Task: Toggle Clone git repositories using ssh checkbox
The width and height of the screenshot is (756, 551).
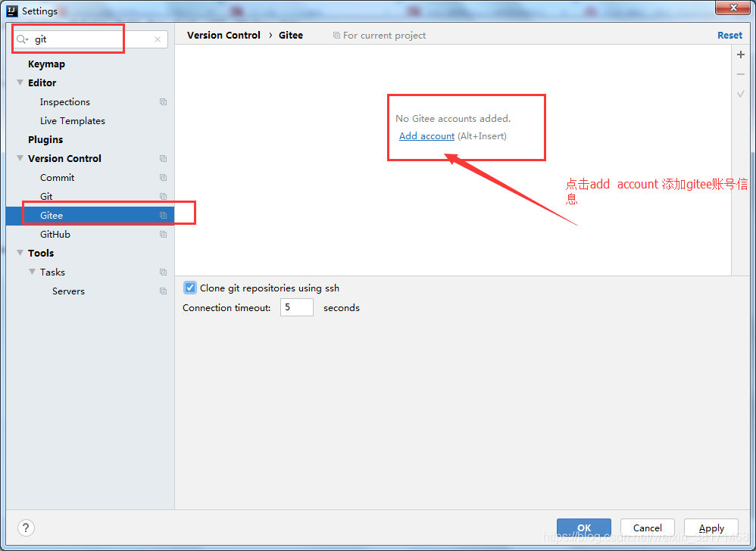Action: pos(190,288)
